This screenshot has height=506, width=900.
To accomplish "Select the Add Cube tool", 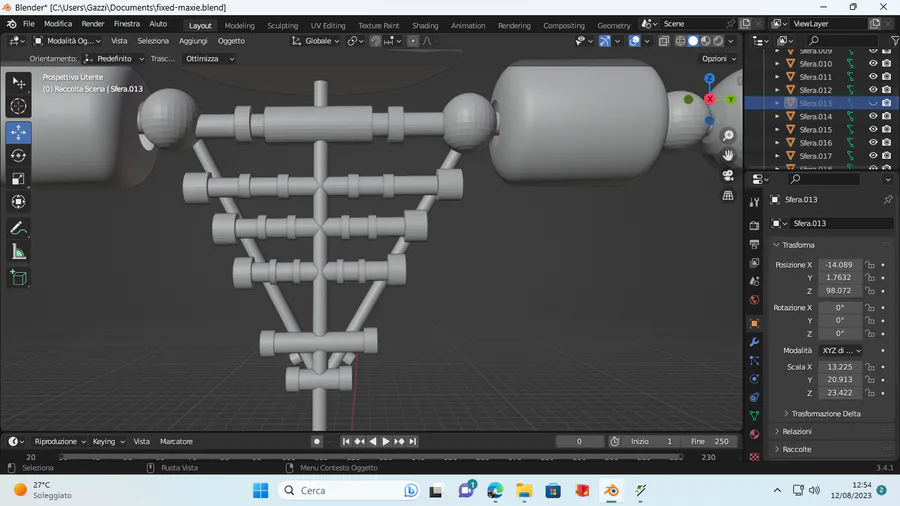I will pos(18,278).
